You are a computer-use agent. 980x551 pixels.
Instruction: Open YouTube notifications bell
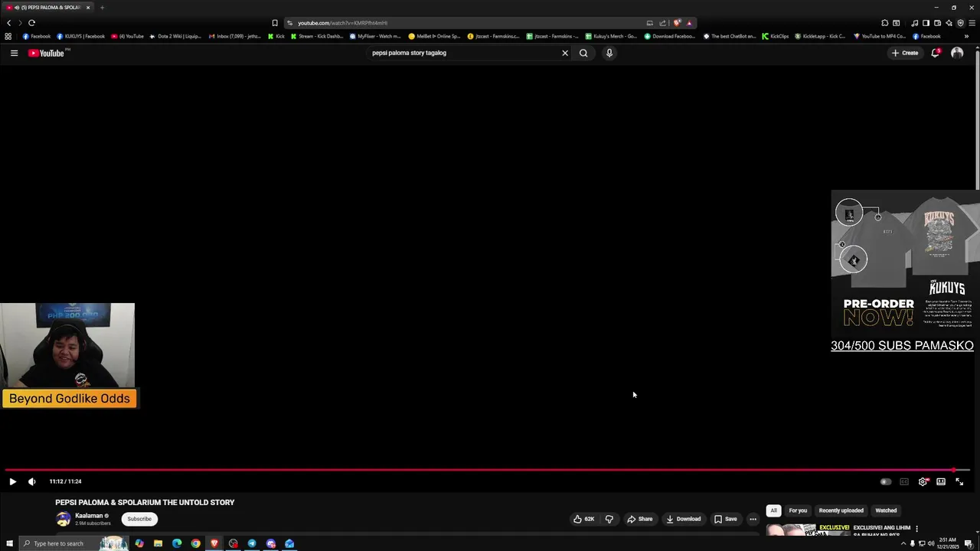pyautogui.click(x=935, y=53)
